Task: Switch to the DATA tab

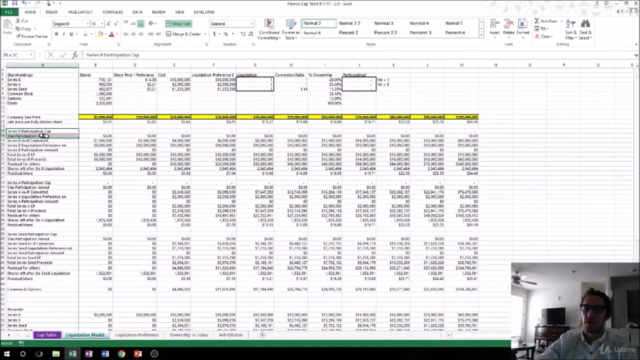Action: (x=138, y=12)
